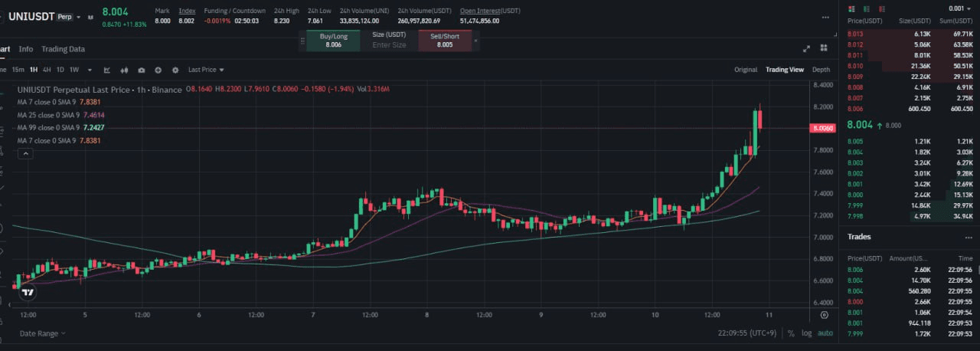Click the 8.010 ask price row

pos(910,67)
